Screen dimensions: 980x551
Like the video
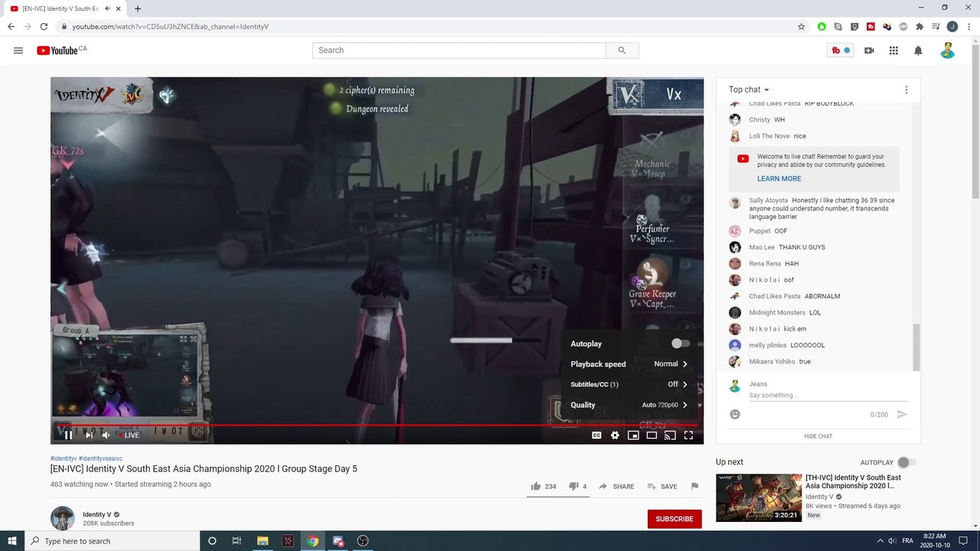tap(544, 486)
